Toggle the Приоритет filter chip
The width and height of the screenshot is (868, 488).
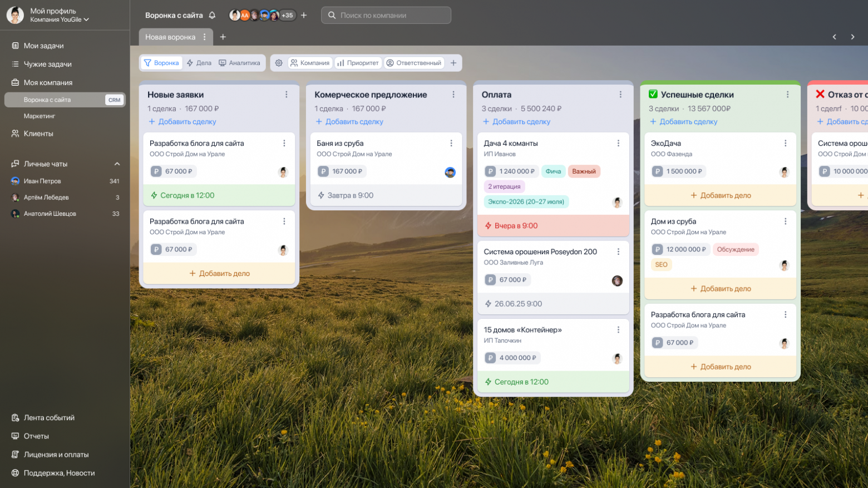(x=358, y=63)
